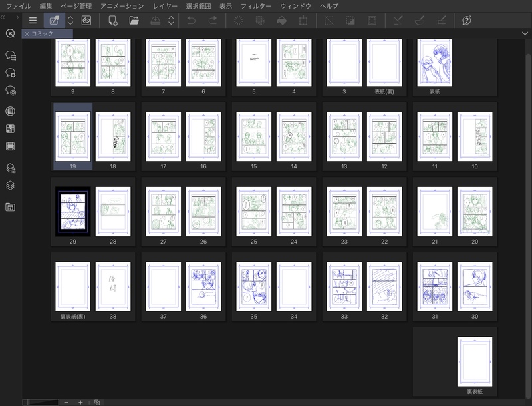The height and width of the screenshot is (406, 532).
Task: Select the page 30 thumbnail
Action: (x=475, y=286)
